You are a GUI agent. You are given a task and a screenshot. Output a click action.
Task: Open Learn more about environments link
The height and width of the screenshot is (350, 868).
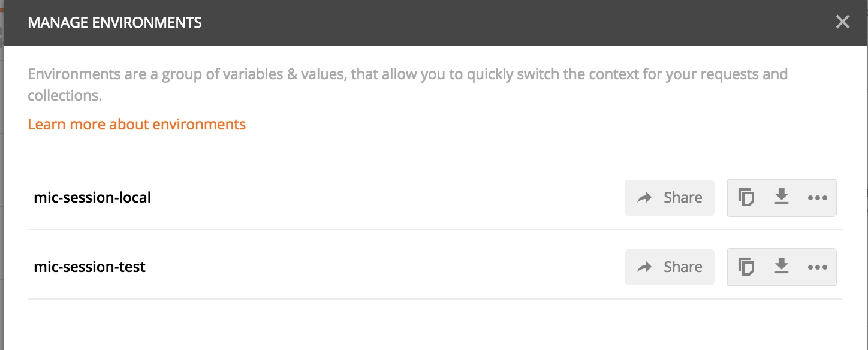[x=137, y=124]
